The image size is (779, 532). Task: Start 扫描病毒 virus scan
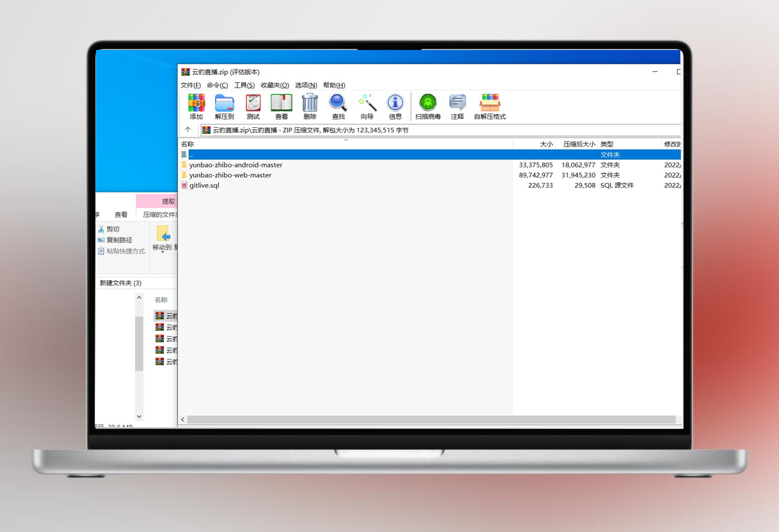click(x=428, y=106)
